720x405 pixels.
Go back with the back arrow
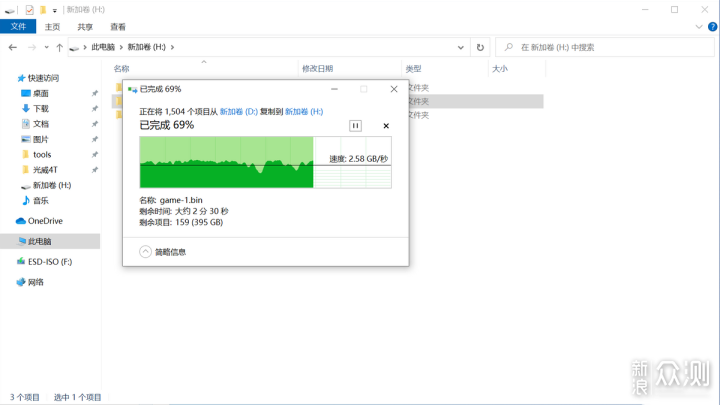(13, 47)
